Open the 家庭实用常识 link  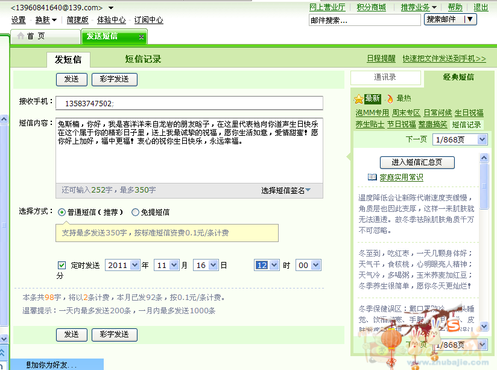(401, 177)
